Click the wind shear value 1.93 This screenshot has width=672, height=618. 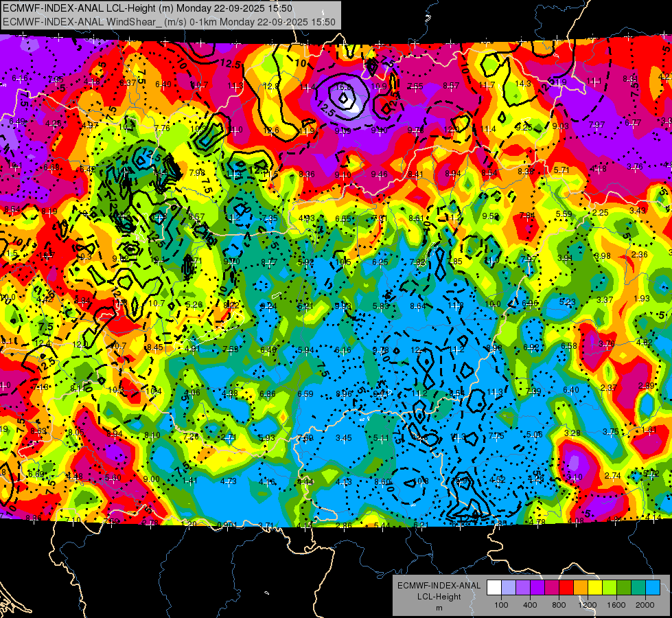click(642, 299)
